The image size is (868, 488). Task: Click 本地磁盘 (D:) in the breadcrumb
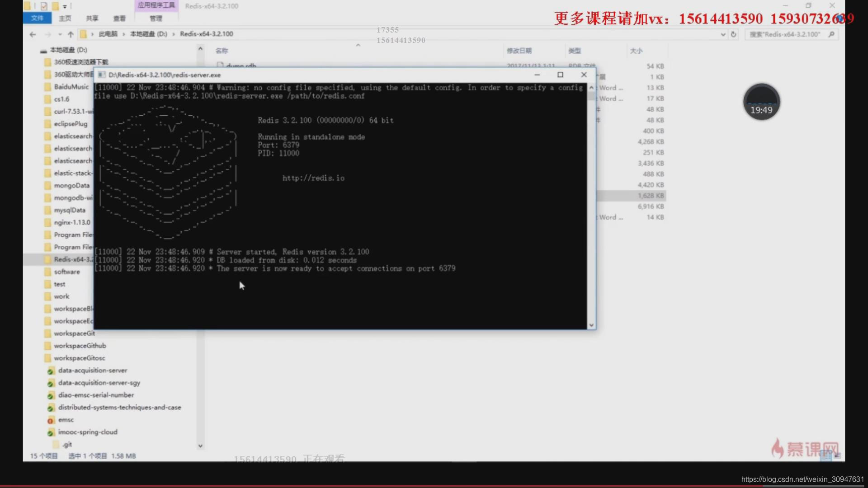[x=148, y=34]
